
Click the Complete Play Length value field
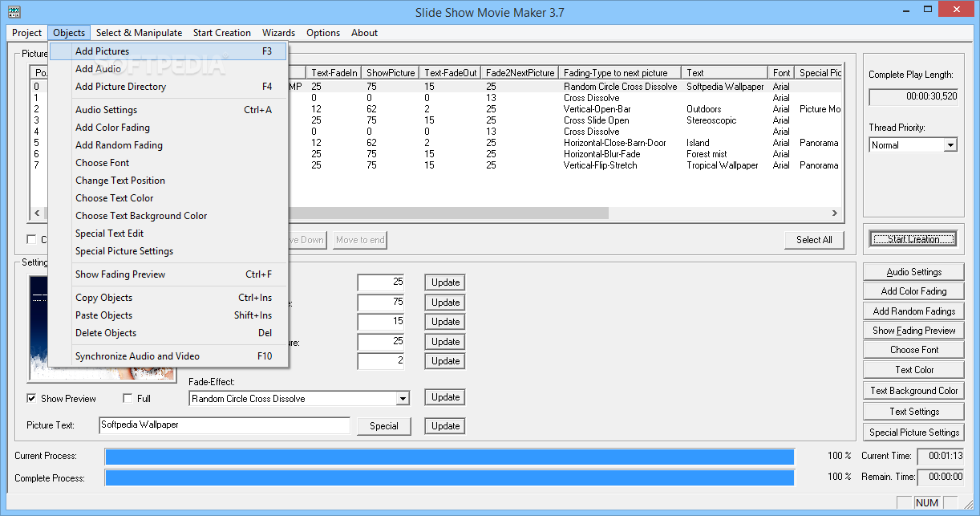(x=913, y=97)
